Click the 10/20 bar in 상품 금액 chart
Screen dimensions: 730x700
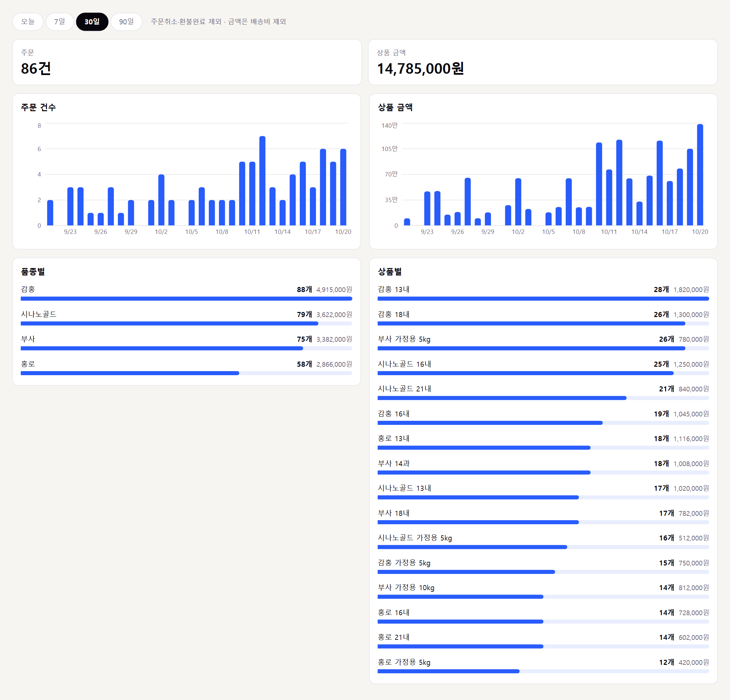700,175
